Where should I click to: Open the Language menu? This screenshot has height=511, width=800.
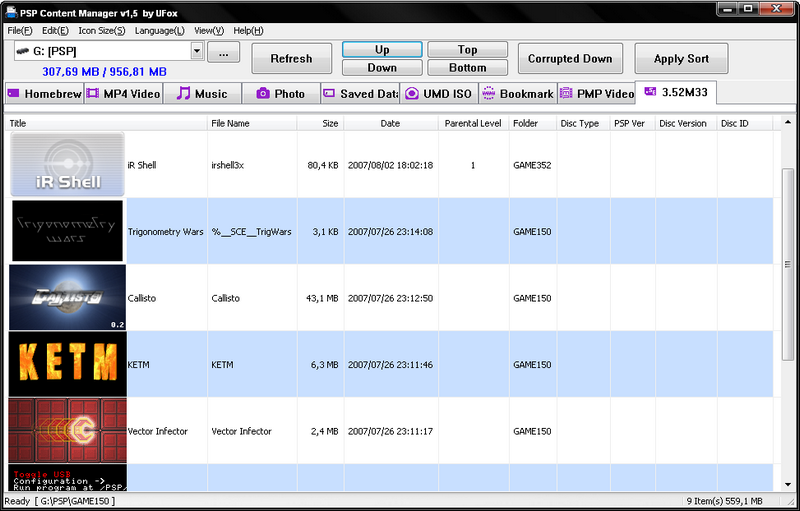160,31
